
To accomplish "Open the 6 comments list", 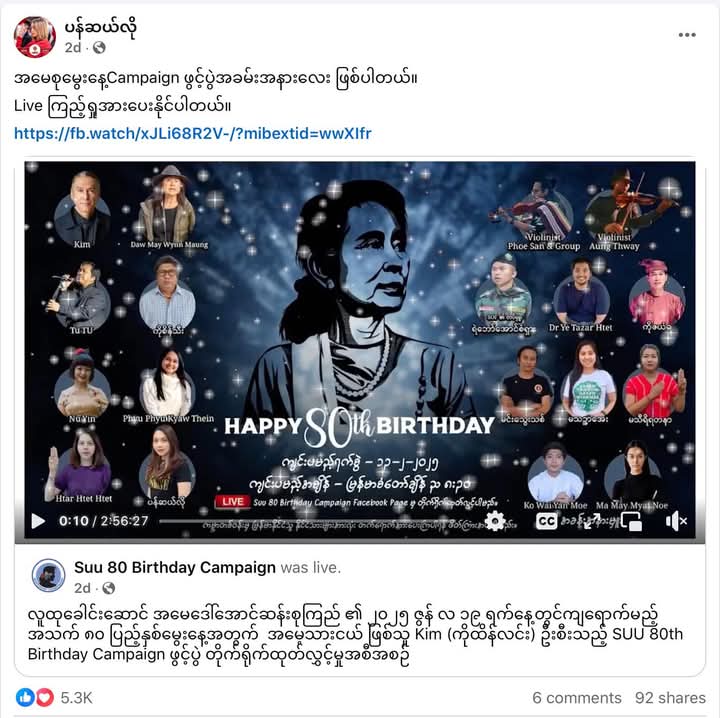I will coord(577,698).
